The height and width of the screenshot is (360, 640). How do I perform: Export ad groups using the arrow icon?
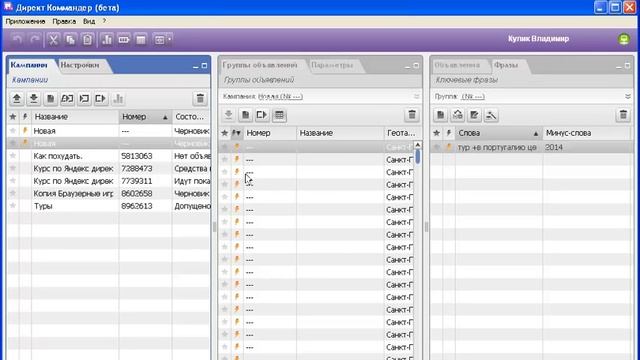point(262,115)
